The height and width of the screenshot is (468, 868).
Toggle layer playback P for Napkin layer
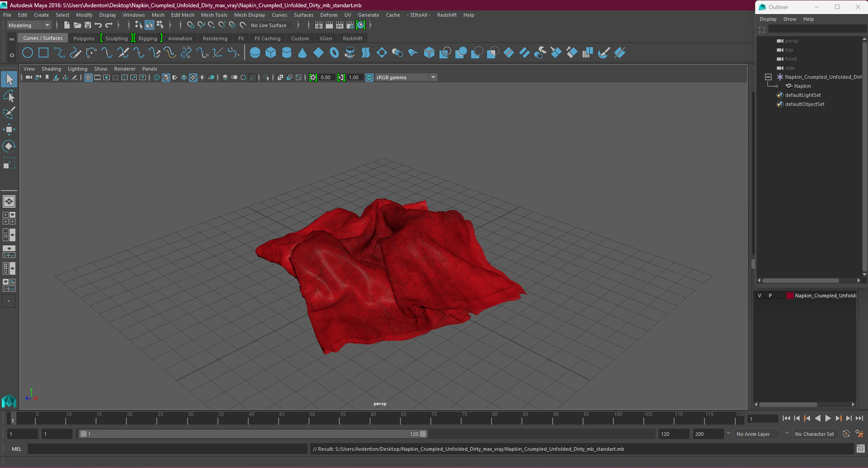pos(770,296)
